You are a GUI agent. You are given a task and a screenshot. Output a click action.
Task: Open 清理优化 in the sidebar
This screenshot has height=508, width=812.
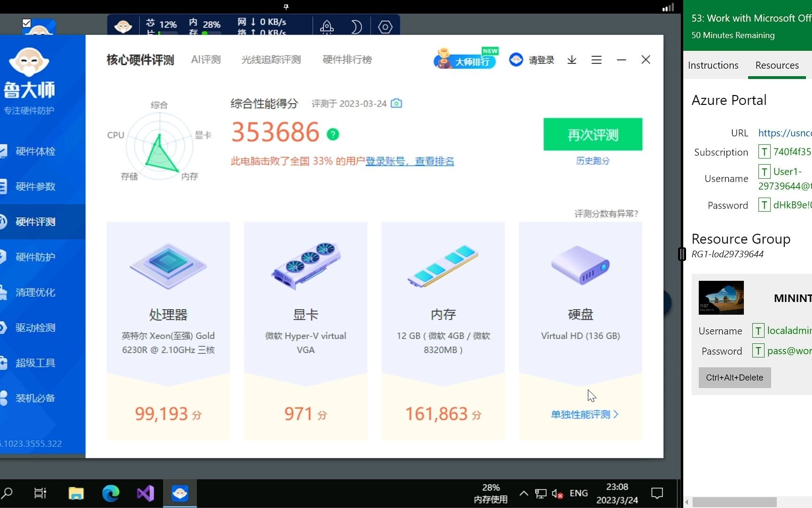click(x=36, y=293)
